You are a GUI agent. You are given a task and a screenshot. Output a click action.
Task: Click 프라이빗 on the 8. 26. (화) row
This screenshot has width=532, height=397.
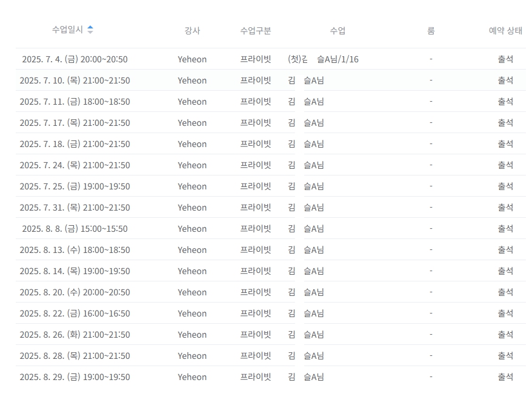click(x=255, y=335)
